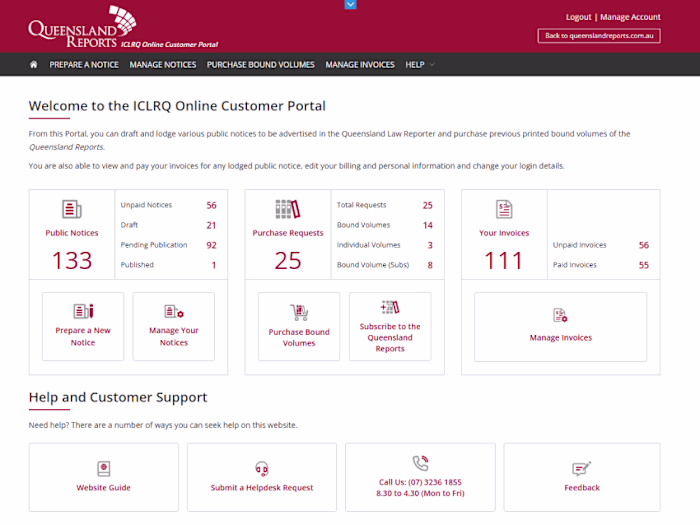Click the Subscribe to Queensland Reports icon
700x525 pixels.
pyautogui.click(x=390, y=307)
